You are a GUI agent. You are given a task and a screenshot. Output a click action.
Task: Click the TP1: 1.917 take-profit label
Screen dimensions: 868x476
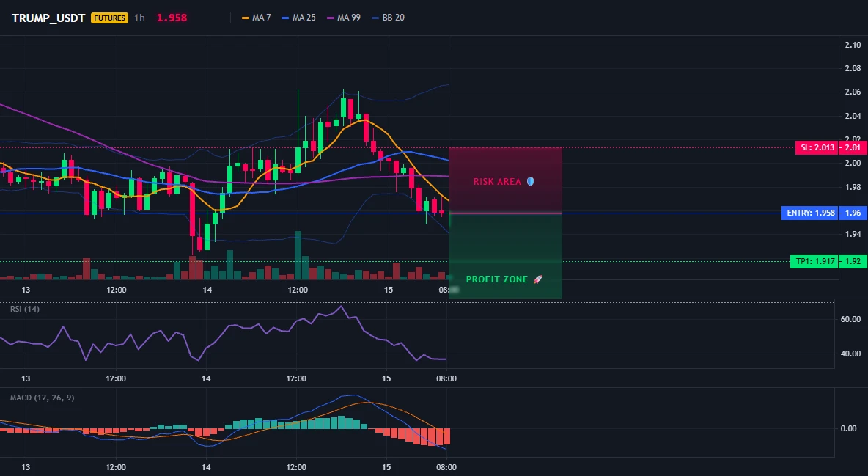(814, 261)
